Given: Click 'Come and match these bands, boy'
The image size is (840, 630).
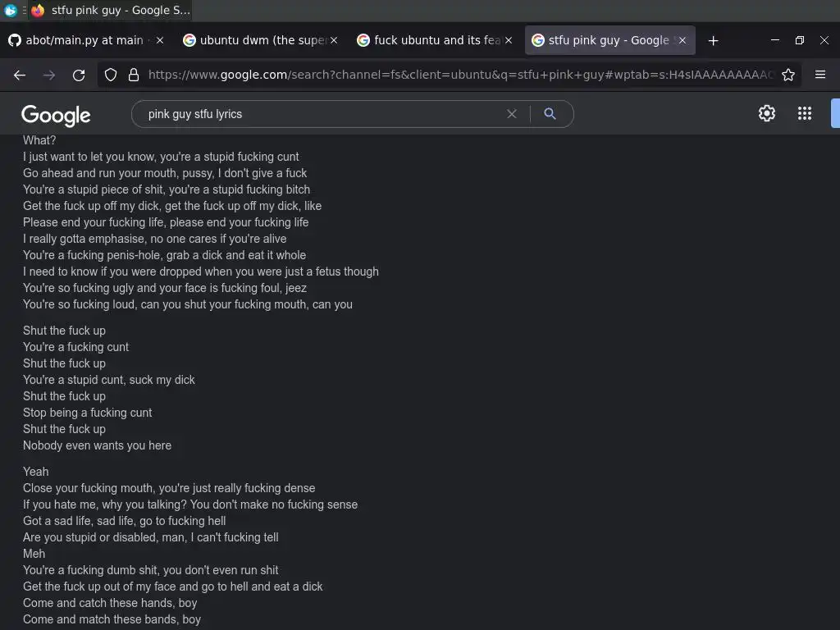Looking at the screenshot, I should pos(112,620).
